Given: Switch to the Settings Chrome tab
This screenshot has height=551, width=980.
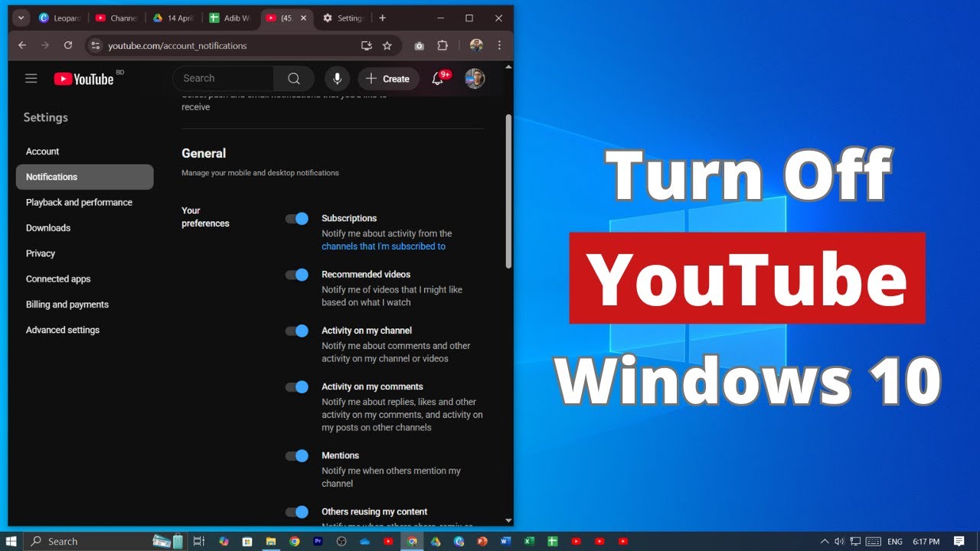Looking at the screenshot, I should (x=342, y=18).
